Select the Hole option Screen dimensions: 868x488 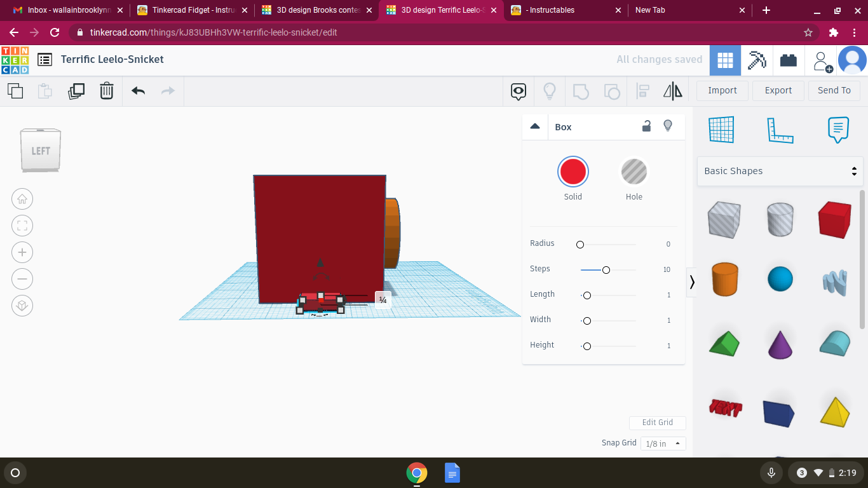pos(634,172)
